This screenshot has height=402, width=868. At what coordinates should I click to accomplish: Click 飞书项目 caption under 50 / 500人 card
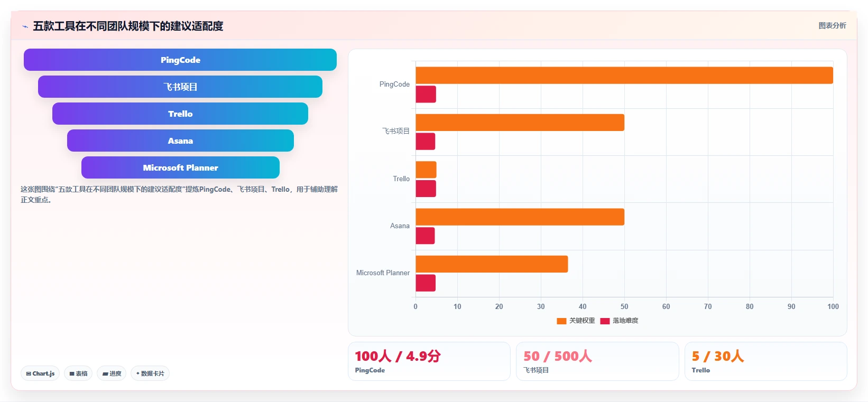(536, 370)
